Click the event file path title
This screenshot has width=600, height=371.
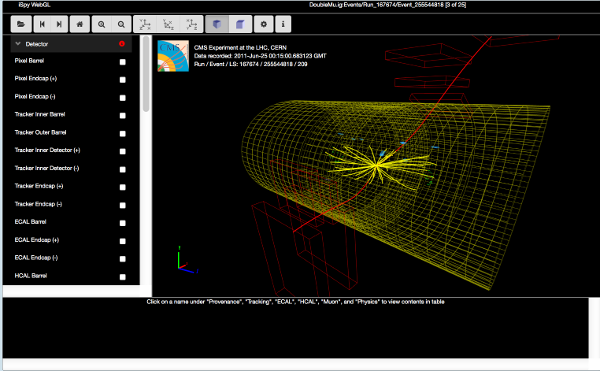tap(387, 5)
